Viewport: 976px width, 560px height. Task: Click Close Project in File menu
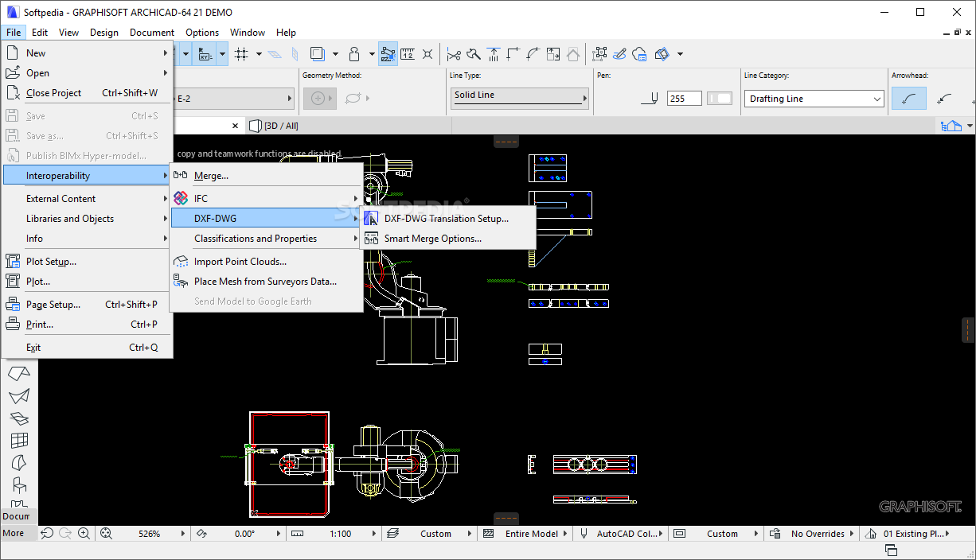(88, 93)
